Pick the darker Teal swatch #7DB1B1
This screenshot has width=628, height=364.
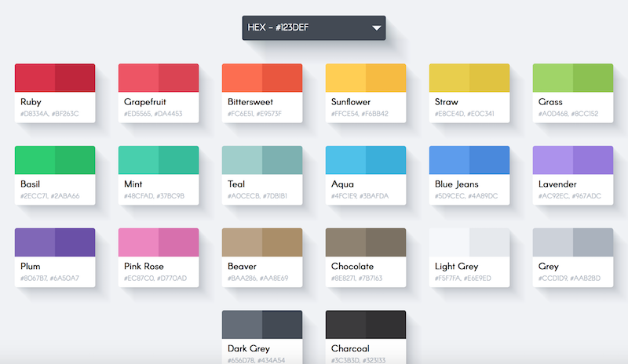coord(283,160)
